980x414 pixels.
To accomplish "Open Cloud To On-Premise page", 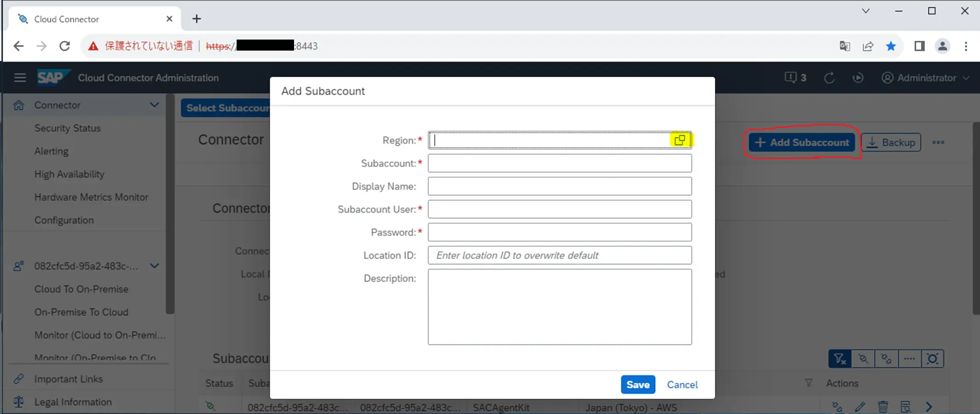I will 81,289.
